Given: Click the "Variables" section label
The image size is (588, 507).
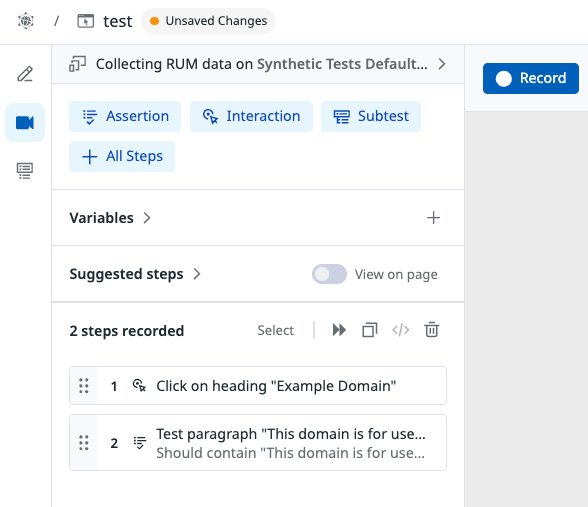Looking at the screenshot, I should click(101, 218).
